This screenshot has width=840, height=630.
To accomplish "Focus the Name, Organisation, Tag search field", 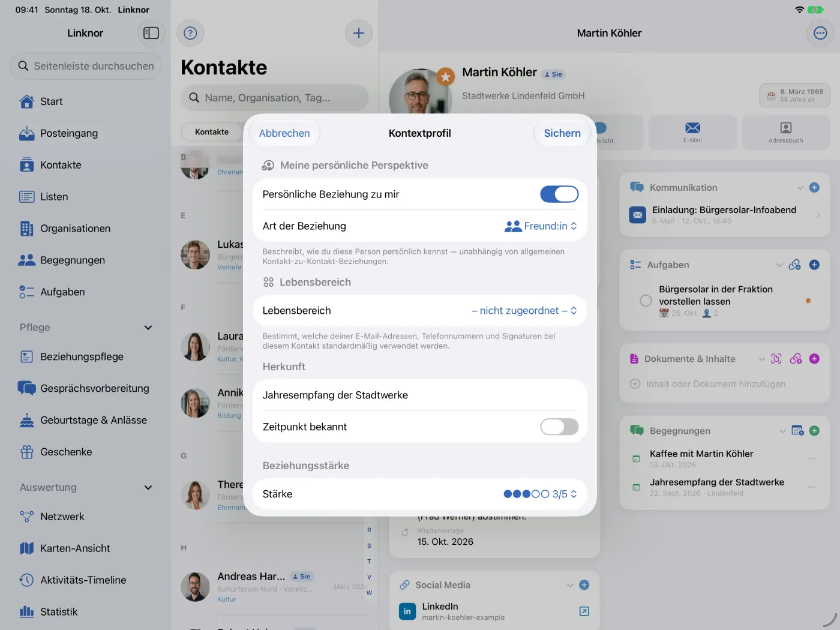I will coord(275,98).
